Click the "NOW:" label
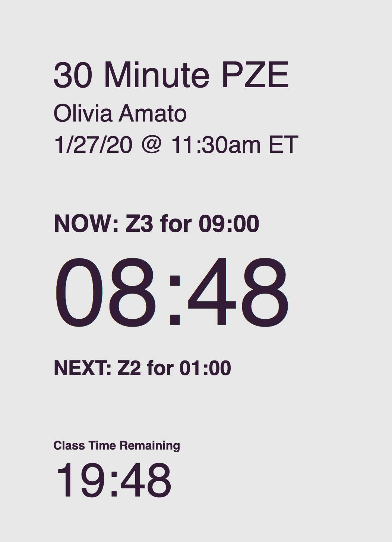392x542 pixels. pos(86,224)
